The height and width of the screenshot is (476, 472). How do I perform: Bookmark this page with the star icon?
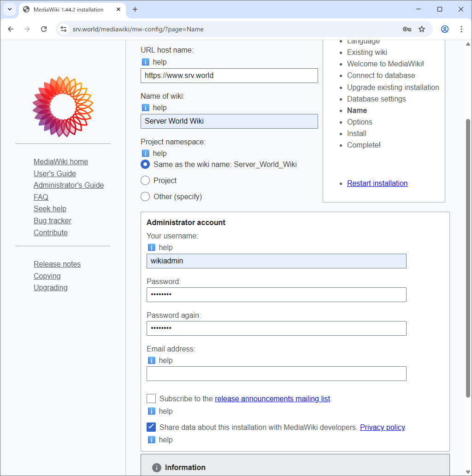click(x=422, y=29)
